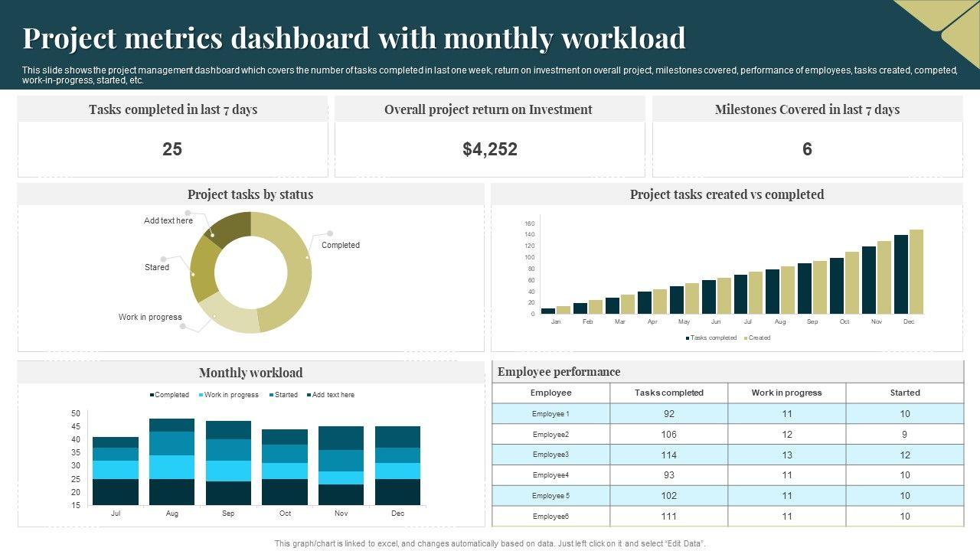
Task: Click the Completed legend square in Monthly workload
Action: (x=152, y=395)
